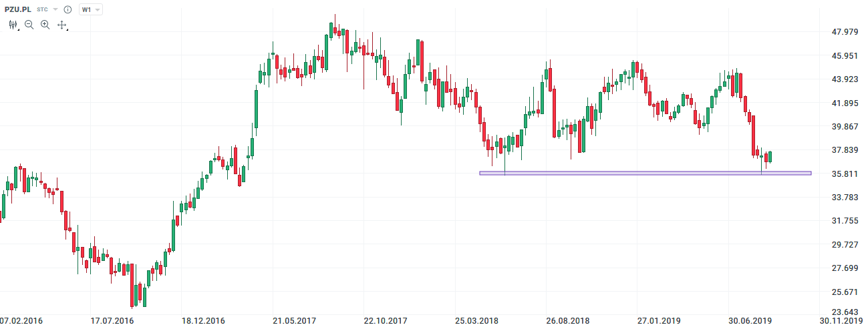The height and width of the screenshot is (329, 868).
Task: Zoom in the chart with the plus magnifier
Action: (45, 25)
